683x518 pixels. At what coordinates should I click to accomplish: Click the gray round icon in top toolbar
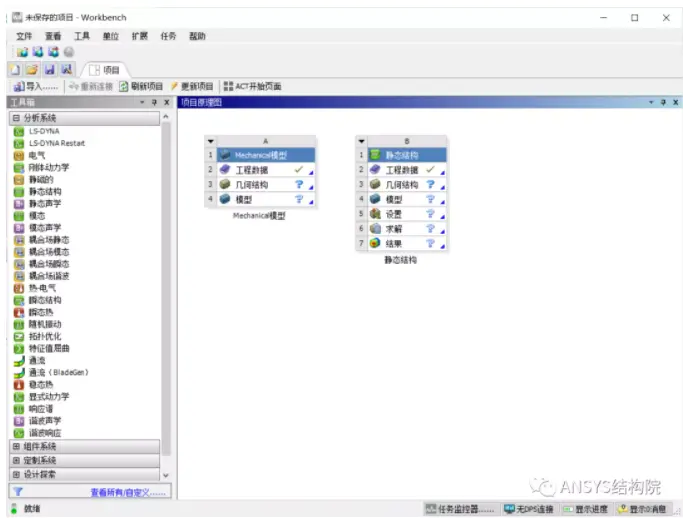[69, 52]
